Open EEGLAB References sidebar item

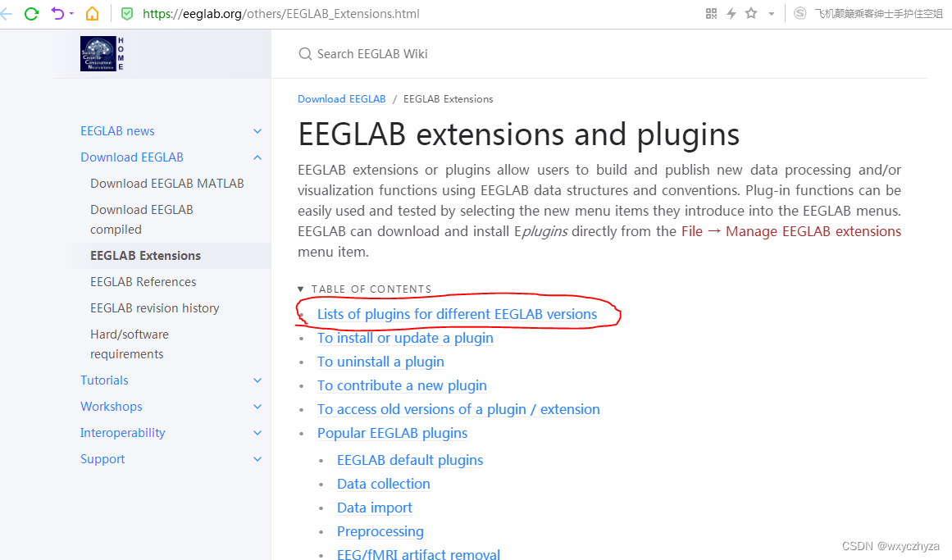[143, 282]
